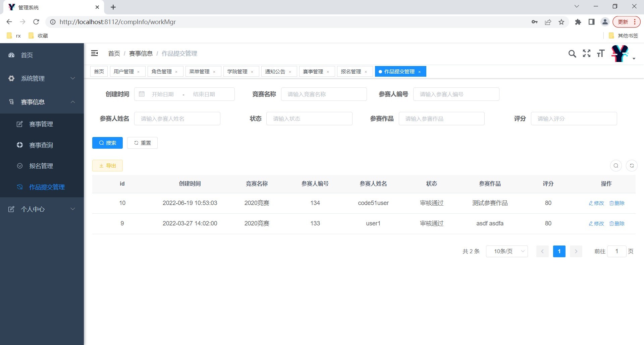644x345 pixels.
Task: Focus the 参赛人编号 input field
Action: [456, 94]
